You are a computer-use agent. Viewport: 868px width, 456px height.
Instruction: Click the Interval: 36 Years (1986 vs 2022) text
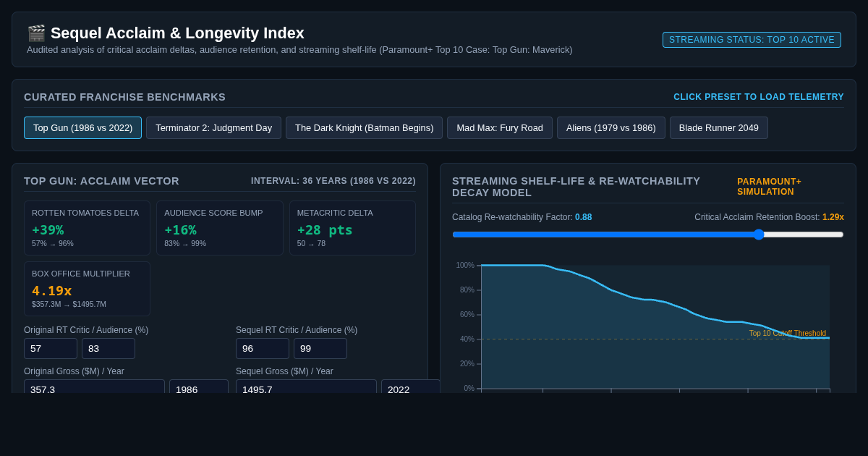tap(333, 181)
